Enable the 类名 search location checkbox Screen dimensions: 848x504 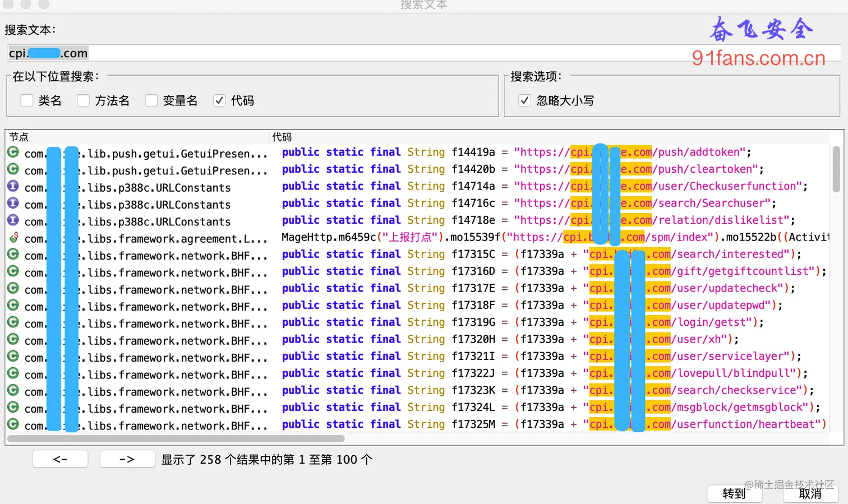(27, 100)
